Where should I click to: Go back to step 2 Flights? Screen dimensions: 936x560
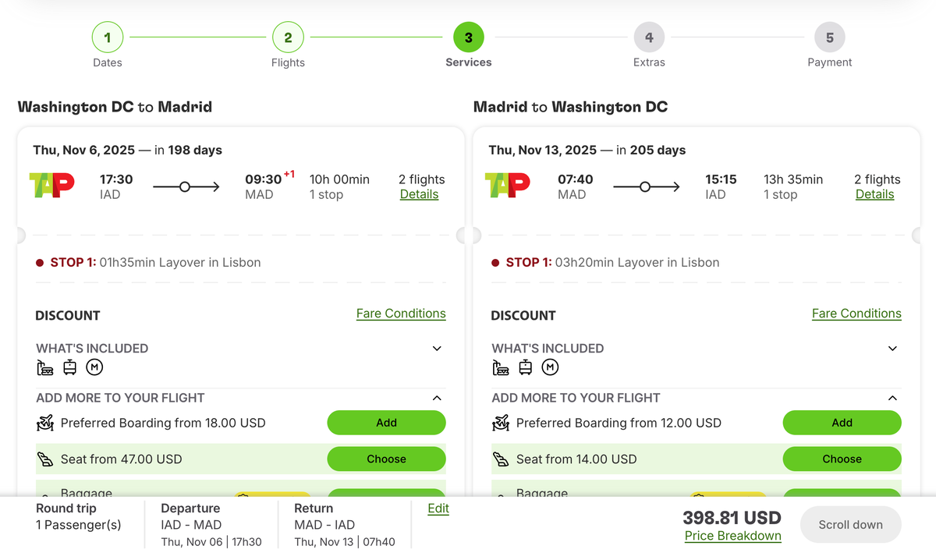[x=288, y=37]
